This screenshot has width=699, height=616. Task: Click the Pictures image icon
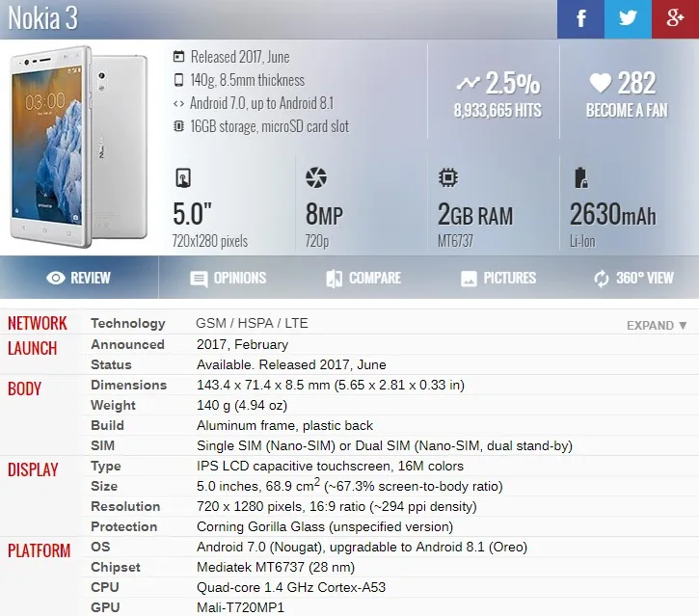(x=469, y=279)
